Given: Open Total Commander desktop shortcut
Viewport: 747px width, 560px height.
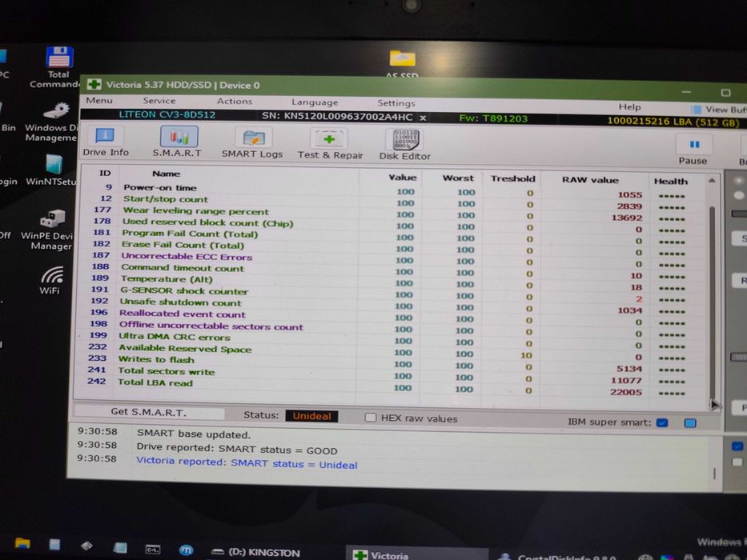Looking at the screenshot, I should pos(58,66).
